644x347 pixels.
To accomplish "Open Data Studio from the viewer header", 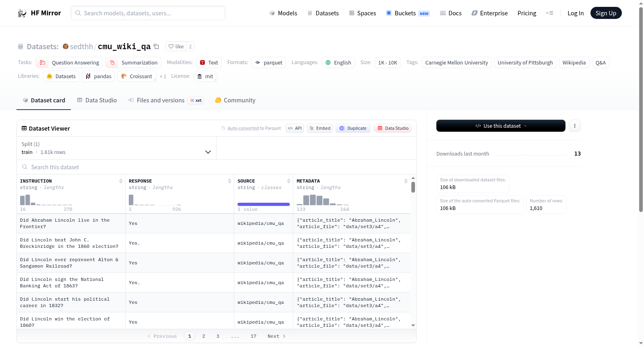I will pyautogui.click(x=393, y=128).
